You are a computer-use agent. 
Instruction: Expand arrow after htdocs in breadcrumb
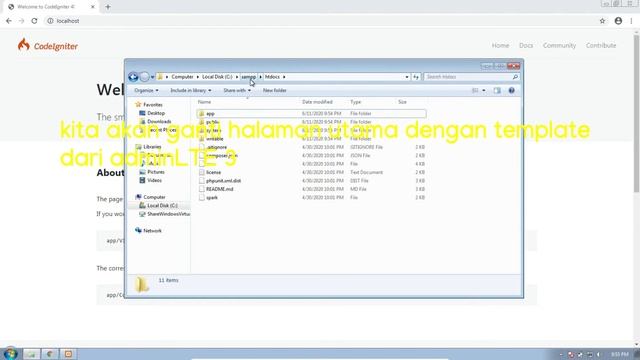click(284, 77)
